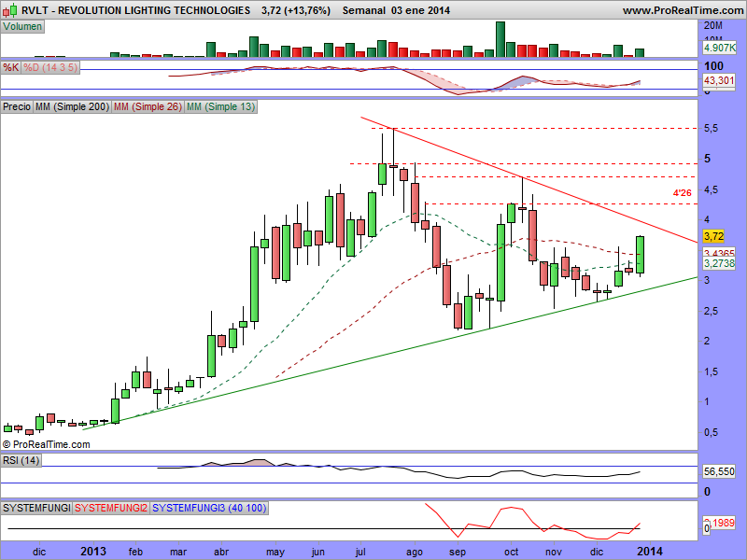
Task: Click the 2013 year label on time axis
Action: [x=93, y=552]
